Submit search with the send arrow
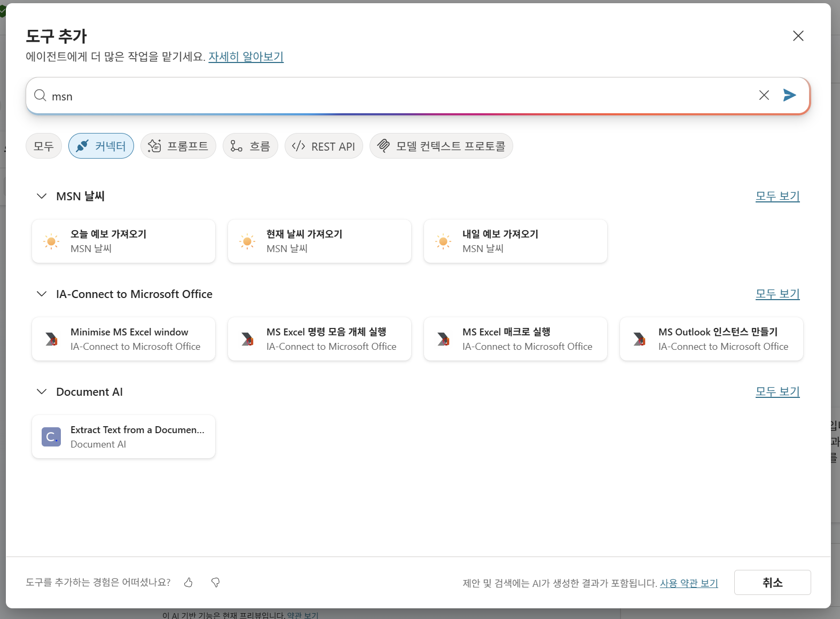Image resolution: width=840 pixels, height=619 pixels. 790,95
